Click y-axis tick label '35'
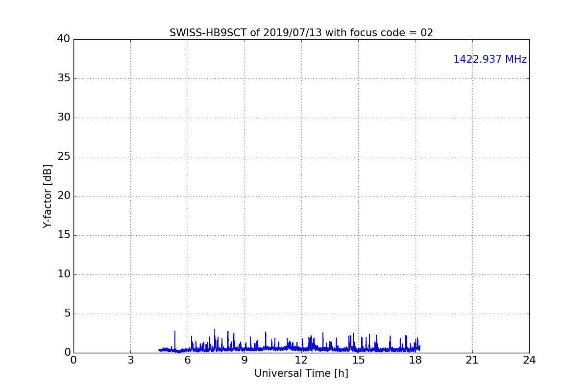Screen dimensions: 588x392 64,78
